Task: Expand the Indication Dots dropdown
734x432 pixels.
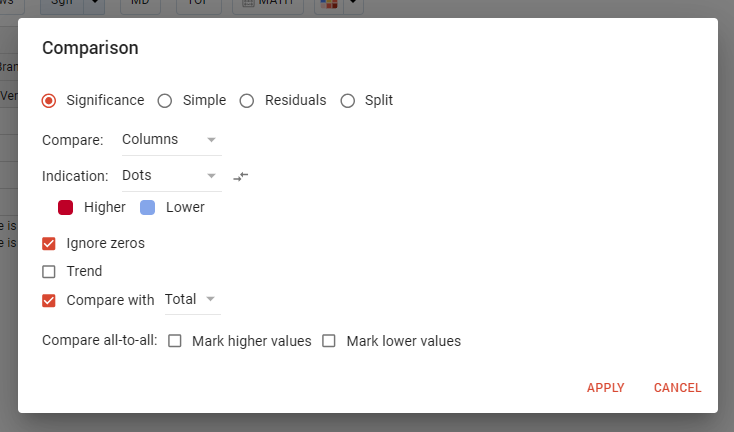Action: coord(170,175)
